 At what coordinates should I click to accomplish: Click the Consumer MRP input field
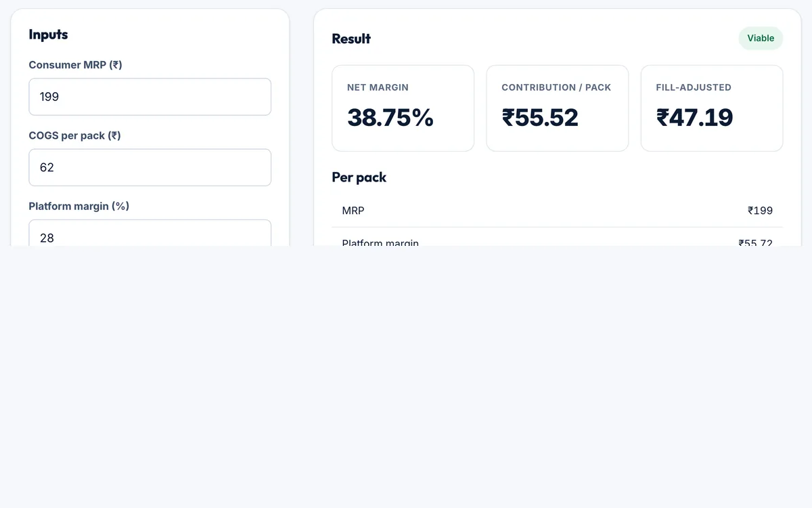tap(150, 97)
